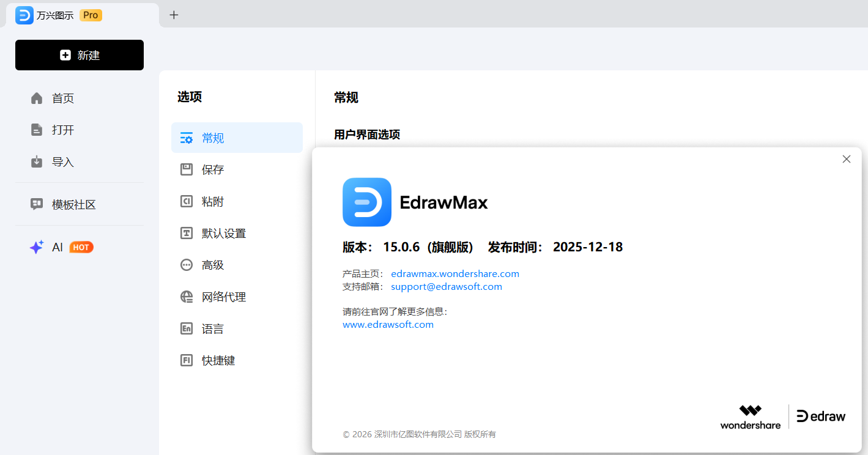Close the EdrawMax about dialog
This screenshot has height=455, width=868.
coord(846,159)
